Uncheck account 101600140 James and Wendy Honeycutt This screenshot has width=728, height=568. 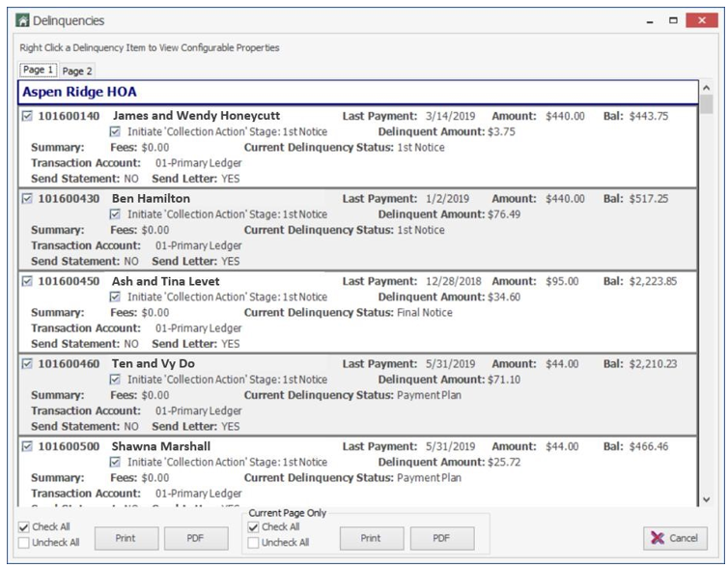point(27,116)
